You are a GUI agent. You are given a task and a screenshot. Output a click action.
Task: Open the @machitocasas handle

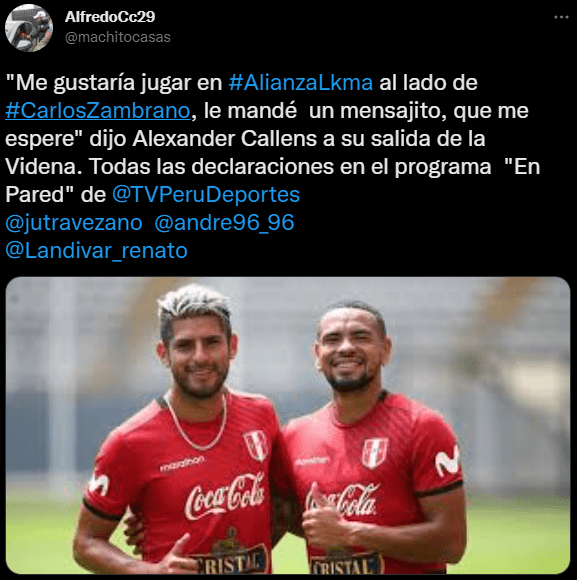(118, 37)
